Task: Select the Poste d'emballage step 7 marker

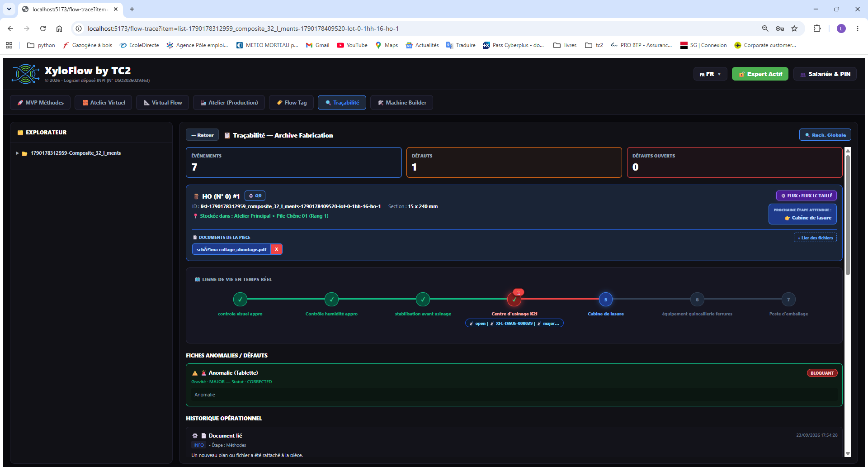Action: (x=788, y=299)
